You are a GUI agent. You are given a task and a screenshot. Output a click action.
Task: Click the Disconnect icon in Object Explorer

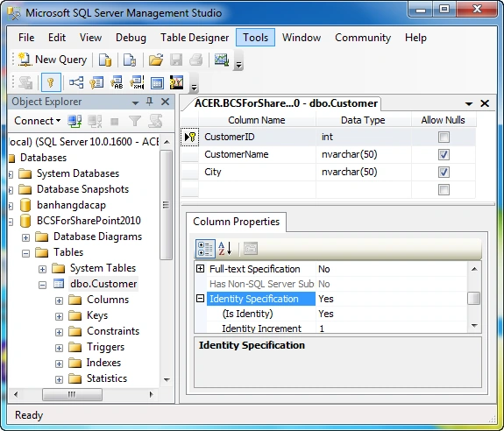tap(95, 121)
